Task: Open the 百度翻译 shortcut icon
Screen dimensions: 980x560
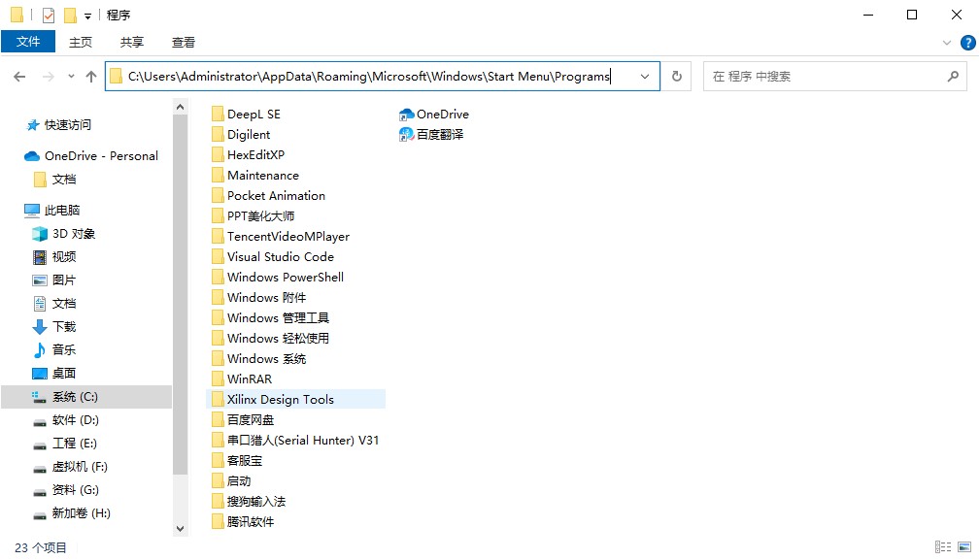Action: (407, 135)
